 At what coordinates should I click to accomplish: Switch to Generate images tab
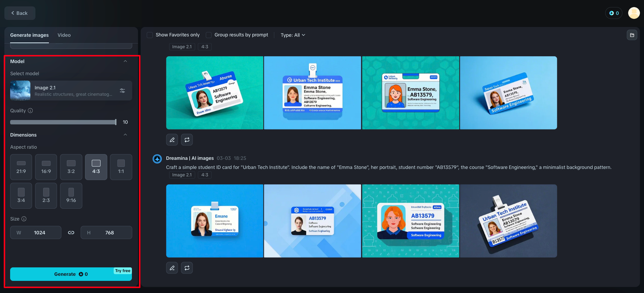[29, 35]
